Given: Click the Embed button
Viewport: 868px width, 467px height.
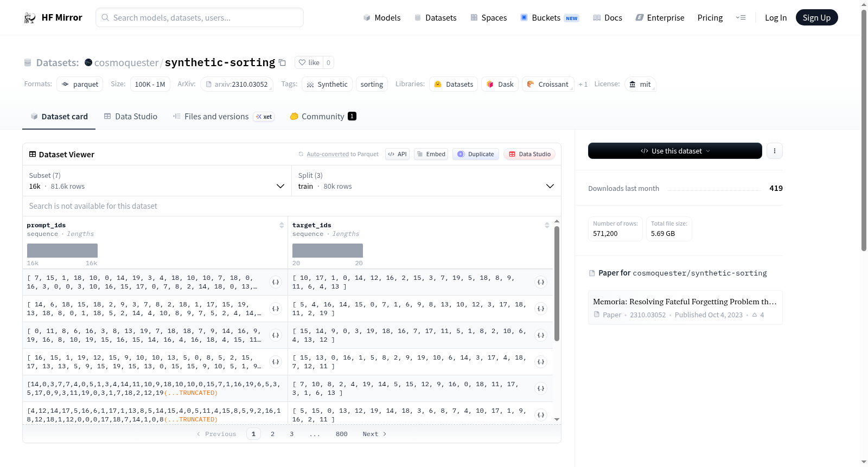Looking at the screenshot, I should pos(431,154).
